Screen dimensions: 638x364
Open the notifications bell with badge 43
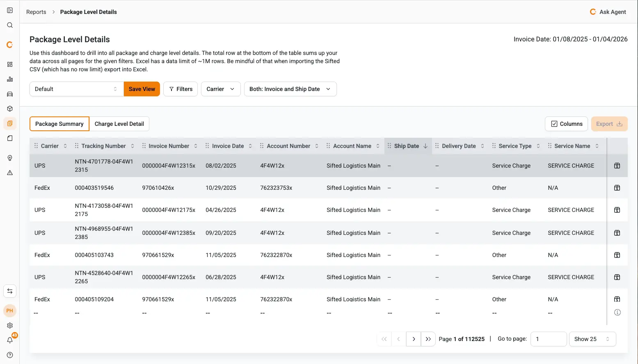(10, 340)
